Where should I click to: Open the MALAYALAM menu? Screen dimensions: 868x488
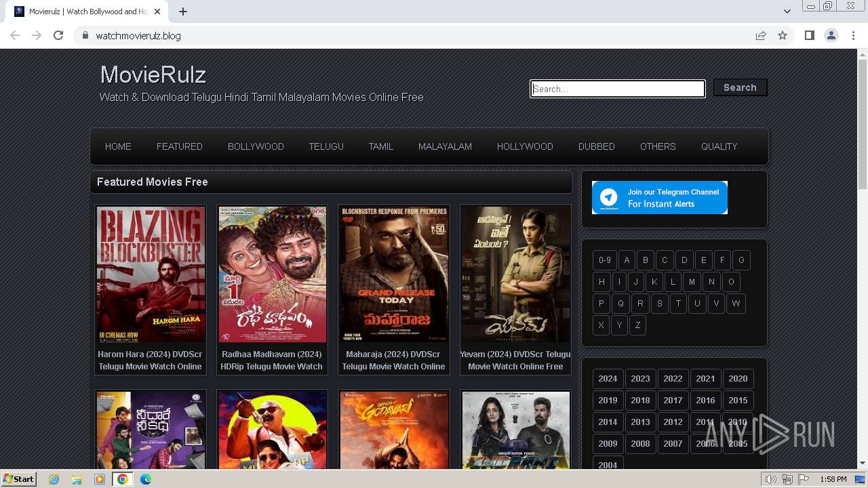[x=445, y=146]
